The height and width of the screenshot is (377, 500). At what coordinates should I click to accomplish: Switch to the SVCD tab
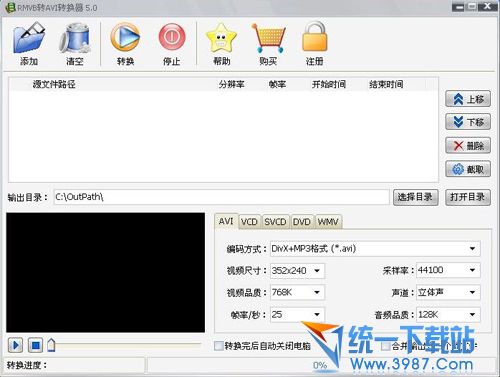tap(275, 222)
